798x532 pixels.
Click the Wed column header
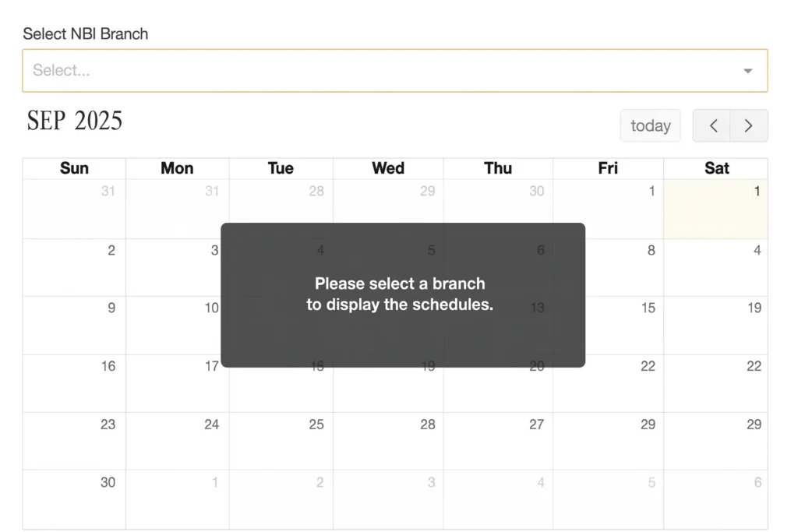[388, 168]
